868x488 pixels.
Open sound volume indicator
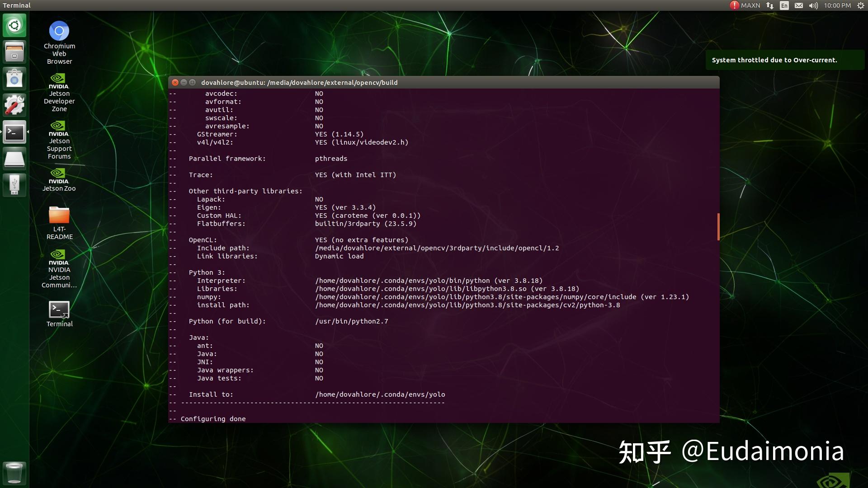pos(813,5)
